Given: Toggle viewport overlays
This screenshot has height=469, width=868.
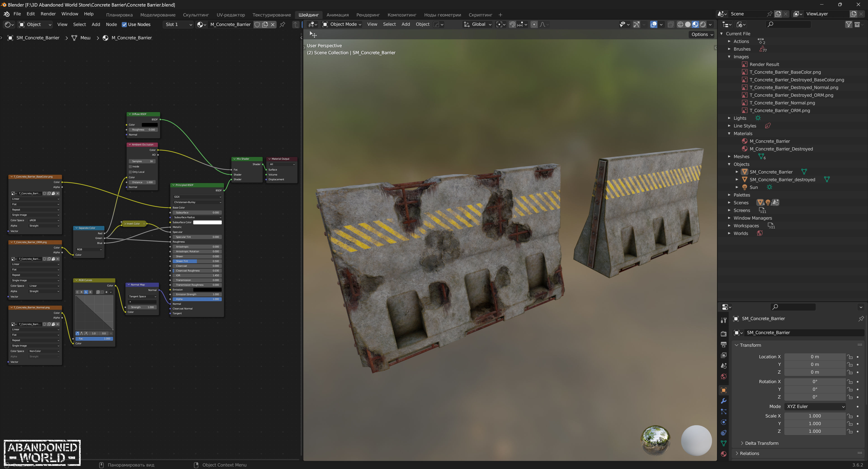Looking at the screenshot, I should (x=654, y=25).
